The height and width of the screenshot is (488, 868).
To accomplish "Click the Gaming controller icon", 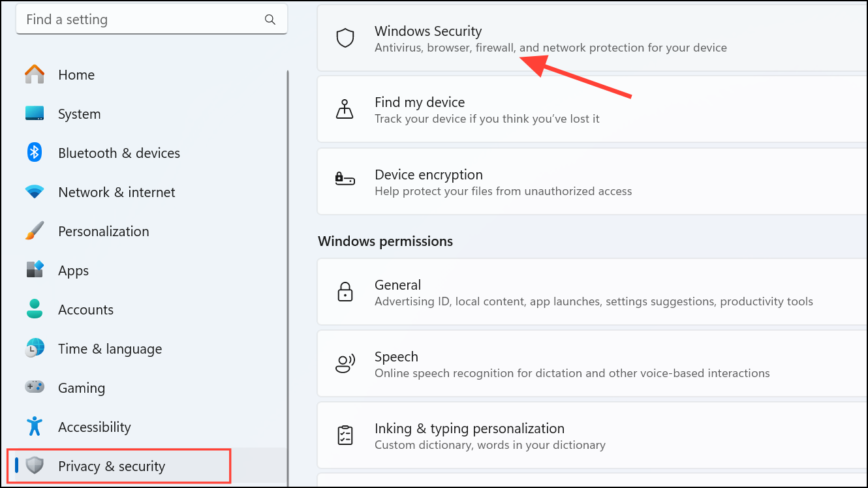I will click(35, 388).
